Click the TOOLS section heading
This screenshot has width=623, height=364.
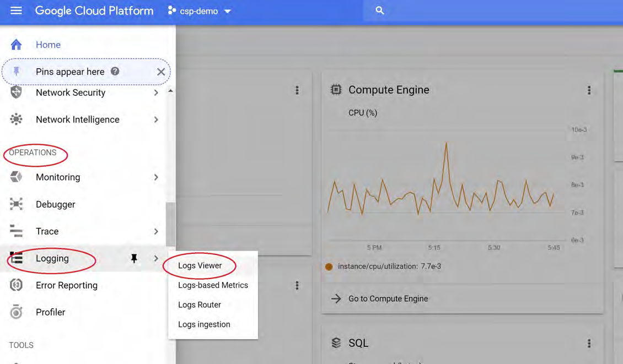click(21, 345)
